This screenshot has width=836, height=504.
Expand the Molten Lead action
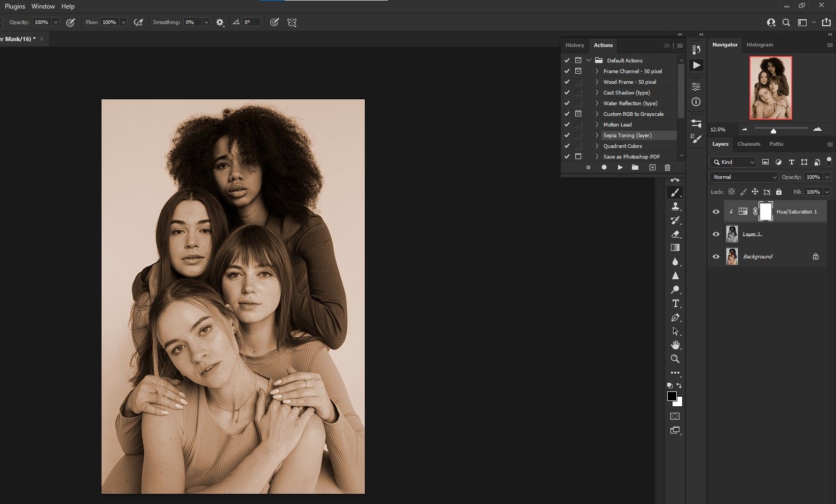click(597, 125)
